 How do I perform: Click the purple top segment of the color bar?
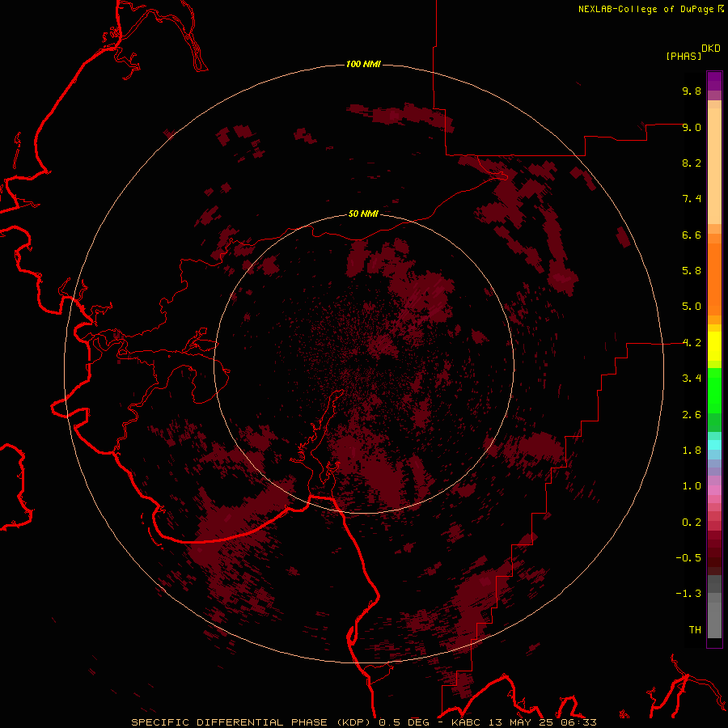[714, 81]
